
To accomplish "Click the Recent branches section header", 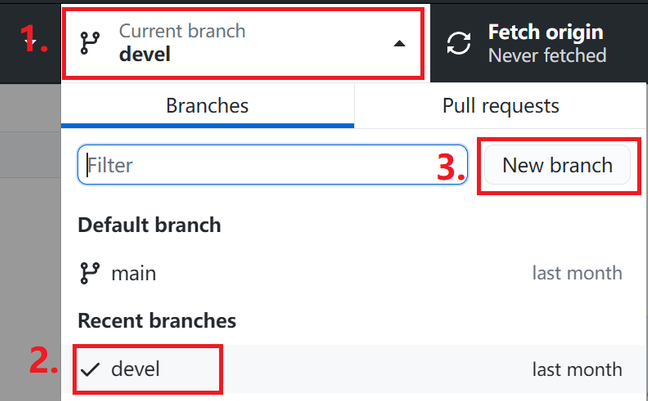I will click(x=157, y=321).
